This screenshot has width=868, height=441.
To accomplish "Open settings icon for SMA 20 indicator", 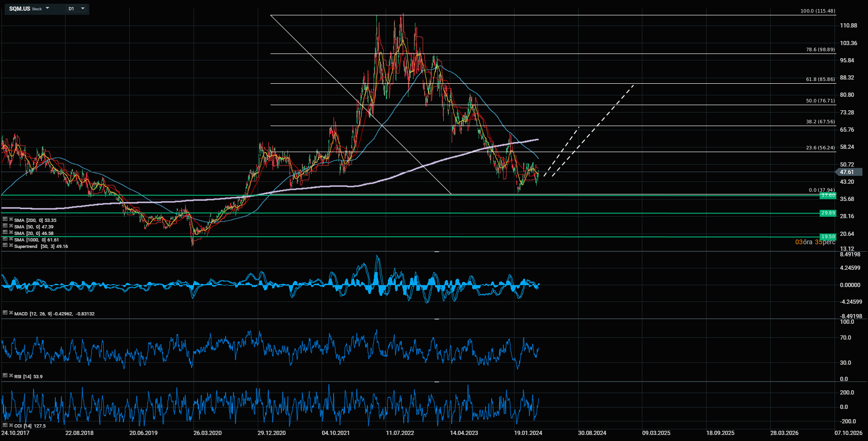I will [5, 232].
